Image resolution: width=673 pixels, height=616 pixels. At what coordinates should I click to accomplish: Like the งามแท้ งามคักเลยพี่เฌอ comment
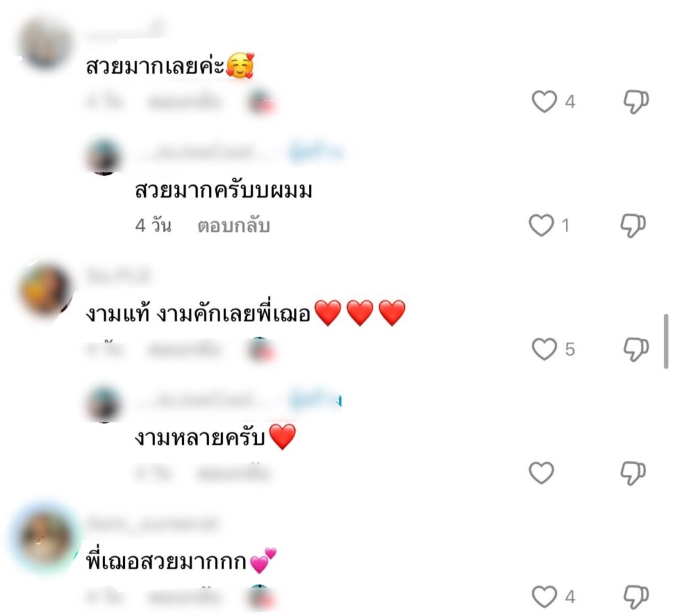click(544, 349)
